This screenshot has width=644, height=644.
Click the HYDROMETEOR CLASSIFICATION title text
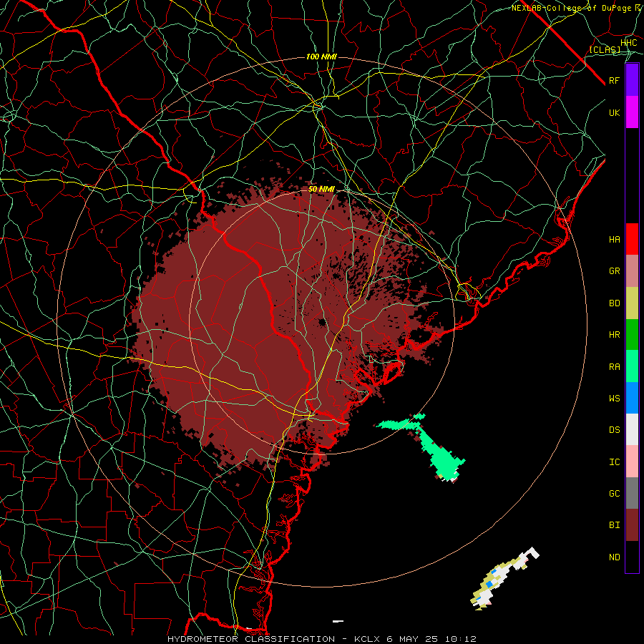click(251, 639)
